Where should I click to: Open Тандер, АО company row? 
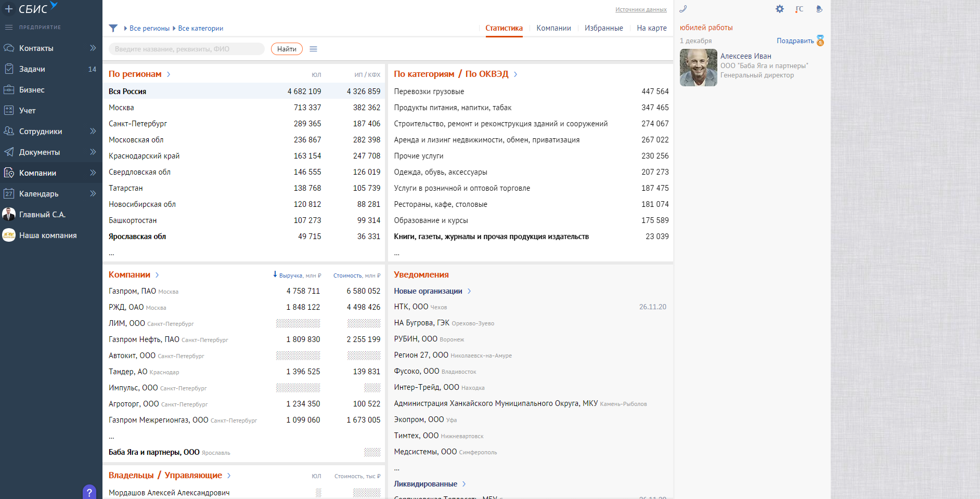244,372
